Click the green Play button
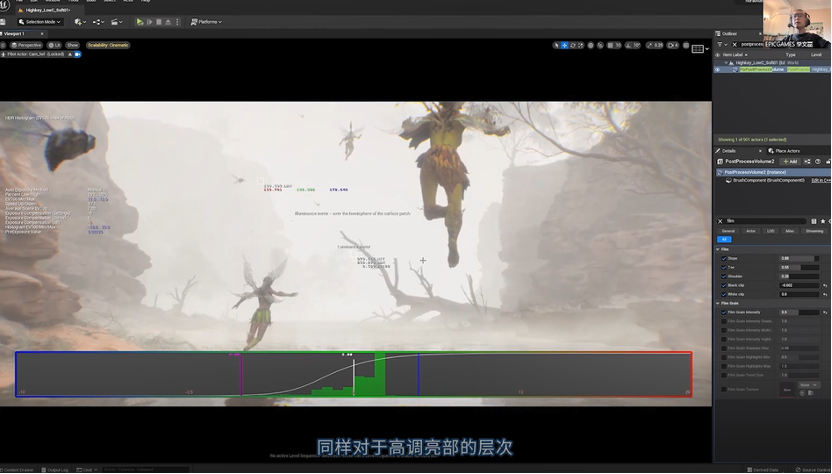This screenshot has height=474, width=832. [x=140, y=22]
